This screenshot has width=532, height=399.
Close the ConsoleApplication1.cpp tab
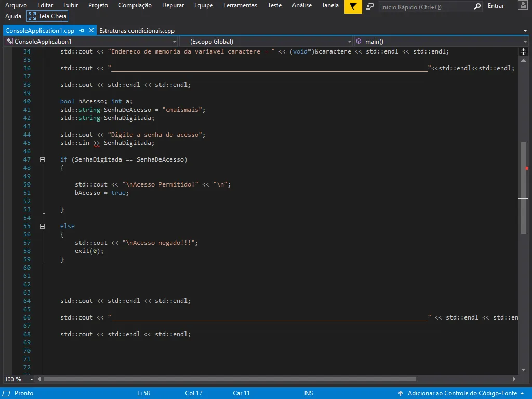pyautogui.click(x=91, y=31)
